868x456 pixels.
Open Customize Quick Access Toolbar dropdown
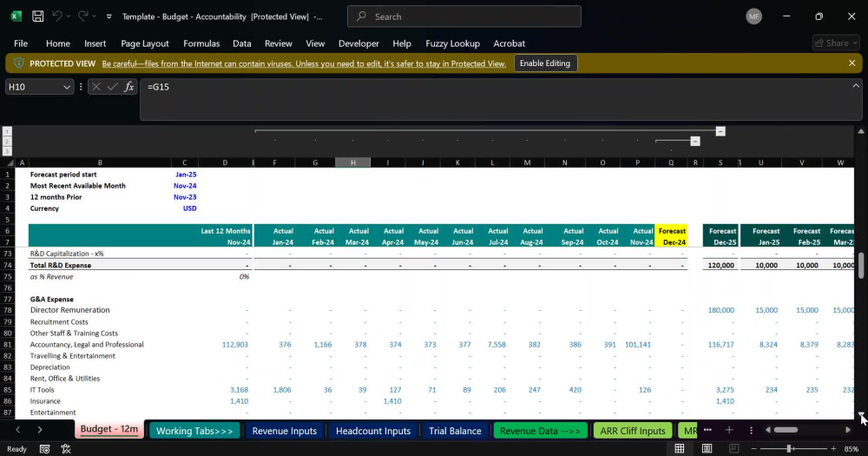pos(109,17)
